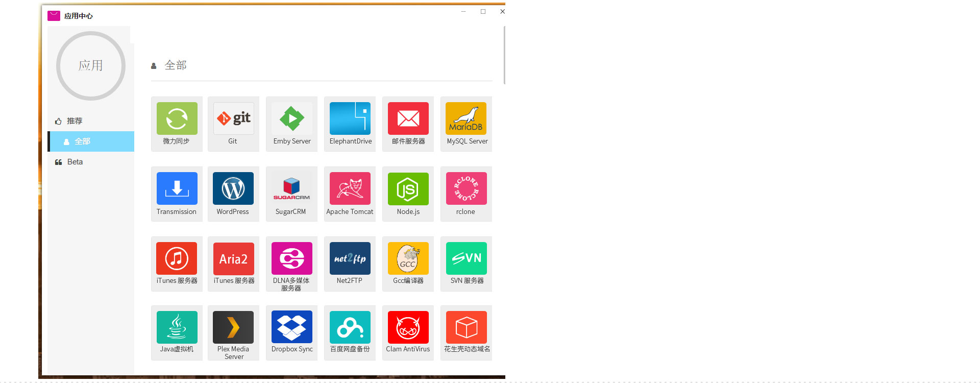Screen dimensions: 980x383
Task: Click the 应用 circle logo
Action: point(91,66)
